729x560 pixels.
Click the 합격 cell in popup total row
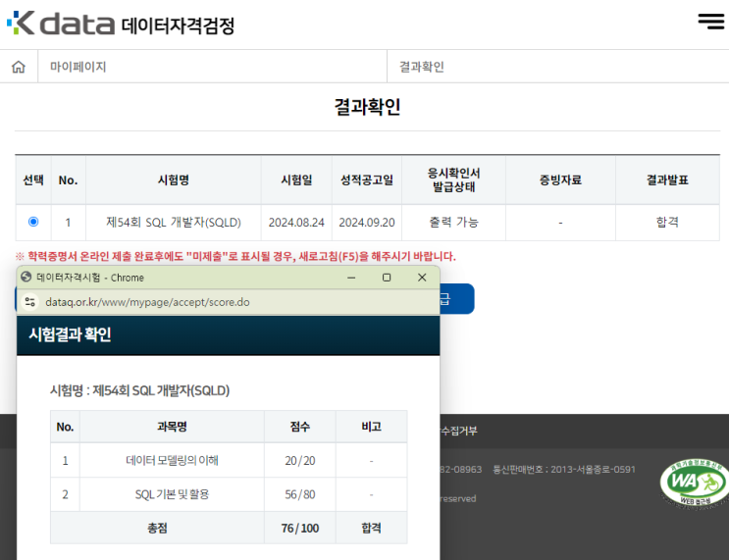click(x=371, y=528)
